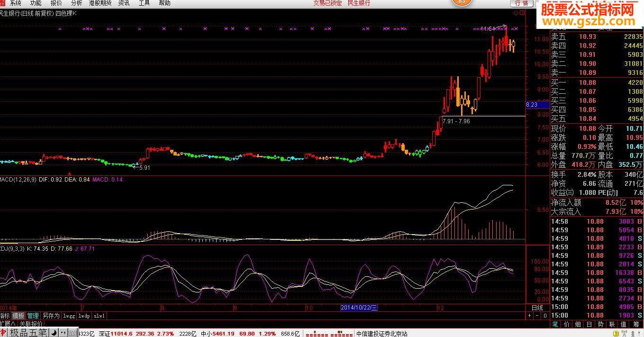Open the 帮助 menu
Image resolution: width=644 pixels, height=337 pixels.
pos(164,3)
